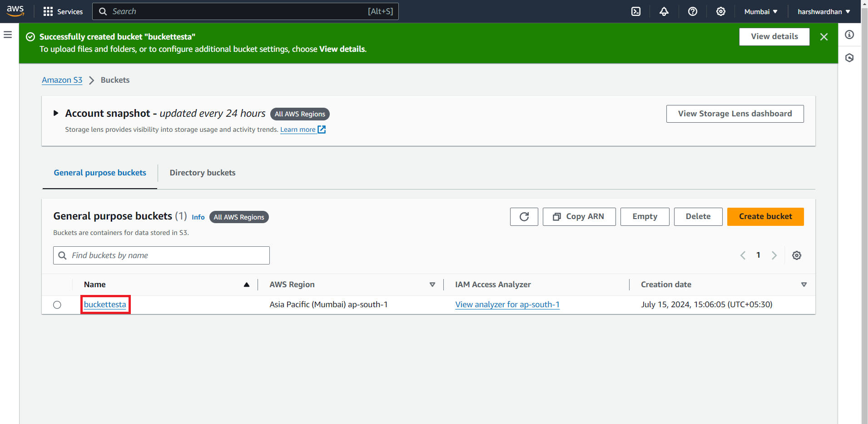Dismiss the green success banner
This screenshot has height=424, width=868.
(824, 37)
